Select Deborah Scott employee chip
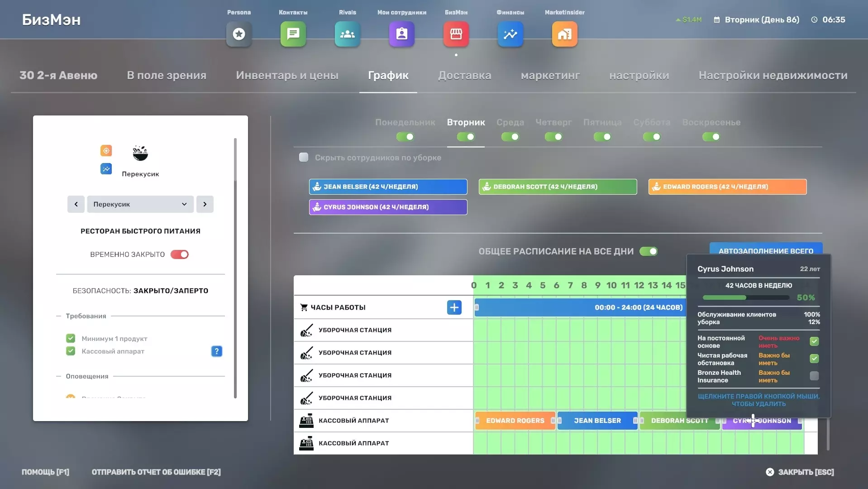 click(x=558, y=187)
